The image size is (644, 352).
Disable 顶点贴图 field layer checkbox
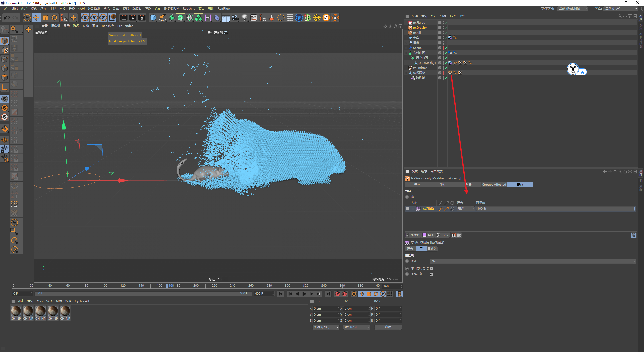(x=408, y=209)
